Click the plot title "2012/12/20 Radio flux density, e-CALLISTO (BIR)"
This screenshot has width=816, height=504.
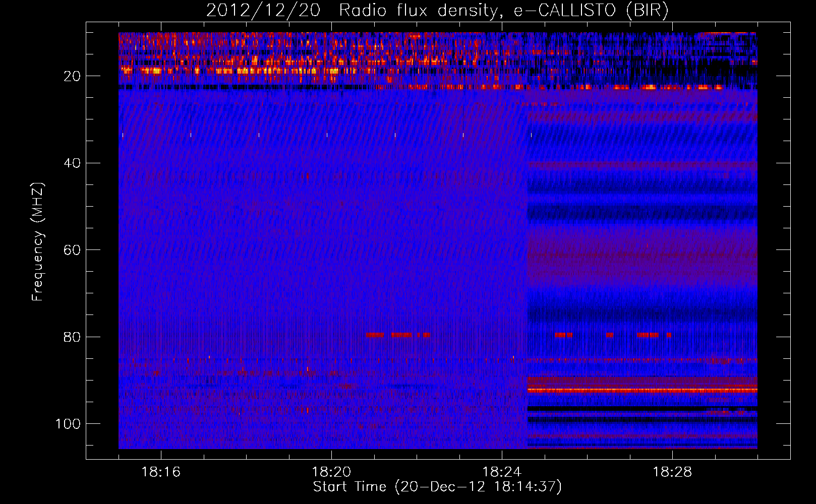pyautogui.click(x=437, y=11)
